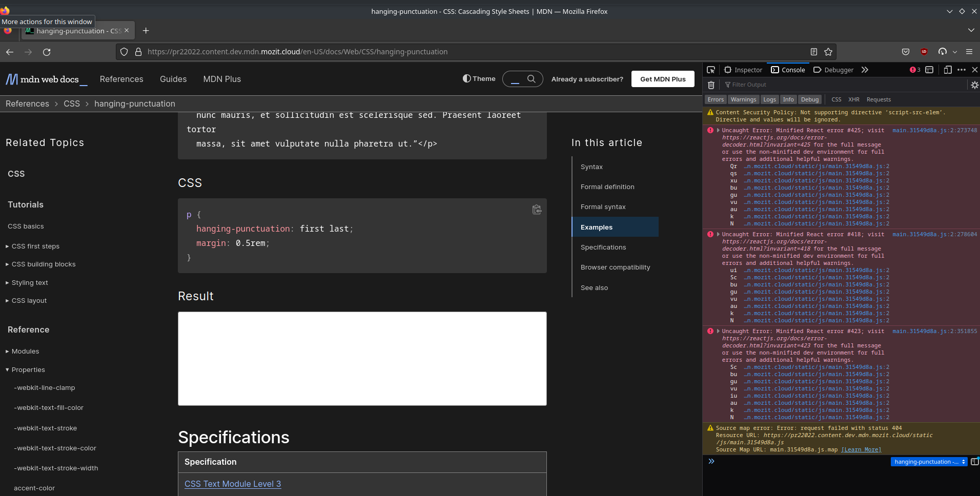This screenshot has height=496, width=980.
Task: Reload the current page
Action: coord(47,52)
